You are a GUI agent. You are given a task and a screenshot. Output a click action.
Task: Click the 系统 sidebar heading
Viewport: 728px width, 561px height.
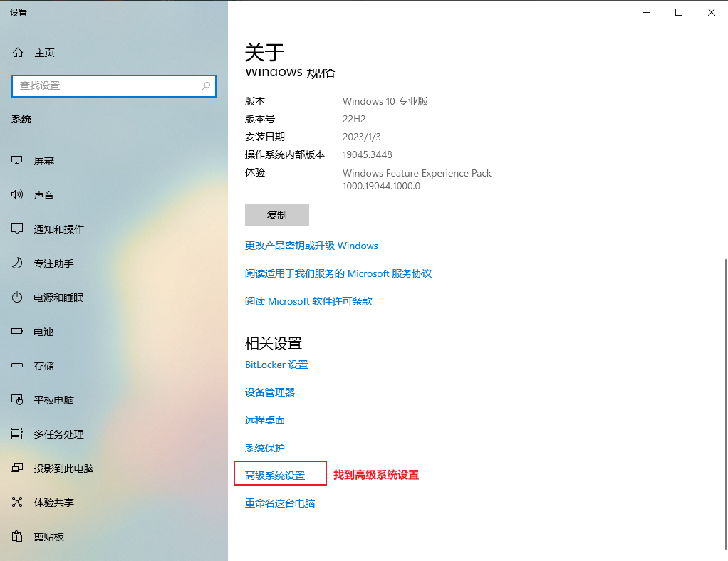click(x=21, y=120)
